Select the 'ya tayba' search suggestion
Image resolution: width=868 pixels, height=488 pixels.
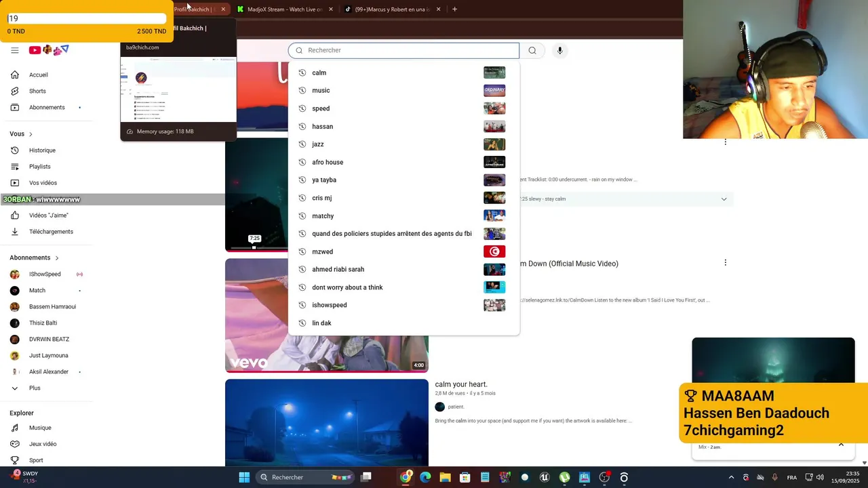click(403, 180)
